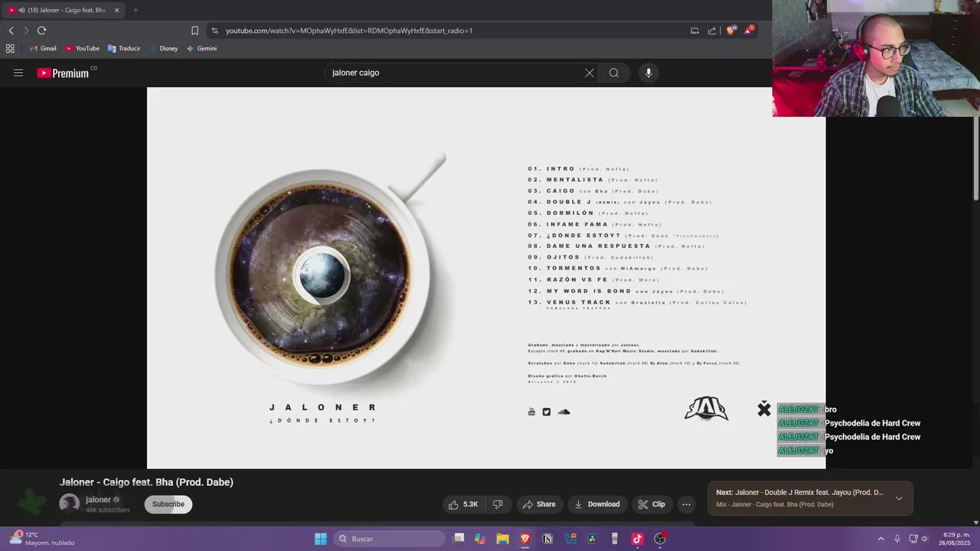Click the Brave browser taskbar icon
The image size is (980, 551).
click(x=524, y=539)
